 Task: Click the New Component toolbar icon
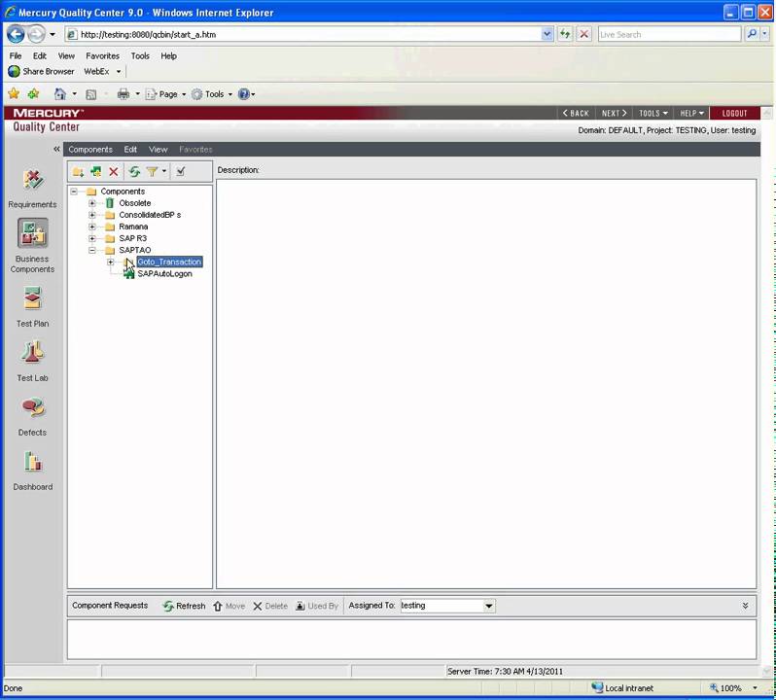95,172
